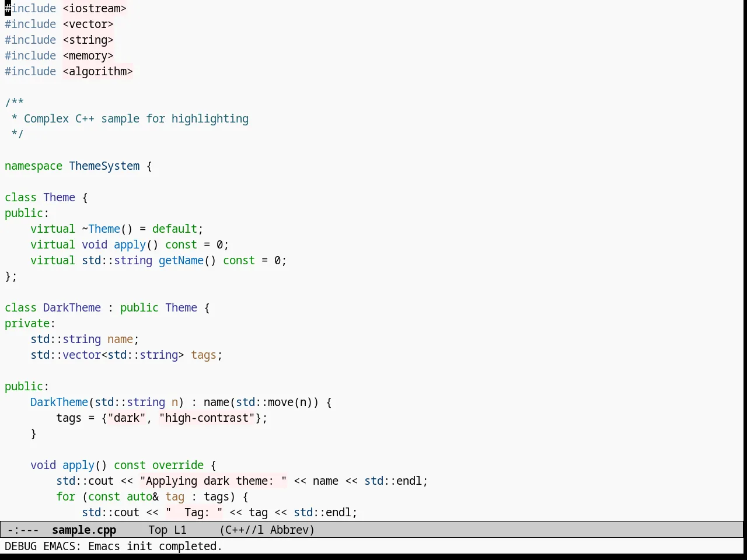The image size is (747, 560).
Task: Click the opening '/**' comment marker
Action: tap(14, 103)
